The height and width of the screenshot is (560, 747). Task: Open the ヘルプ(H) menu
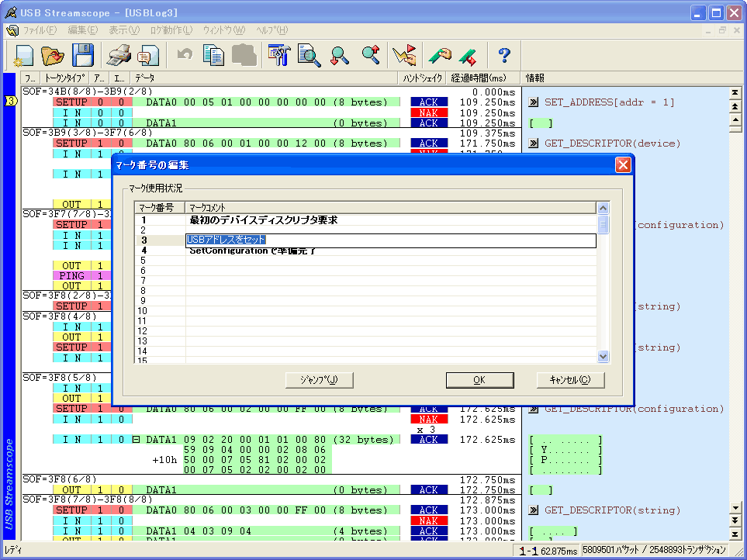tap(272, 30)
